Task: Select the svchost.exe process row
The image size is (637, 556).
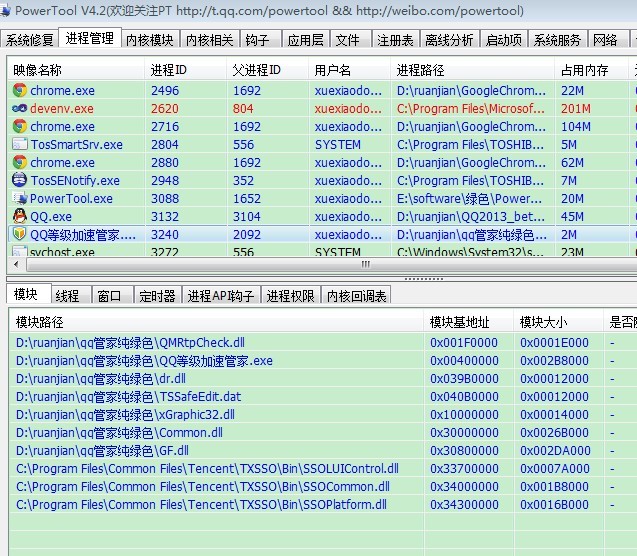Action: tap(322, 252)
